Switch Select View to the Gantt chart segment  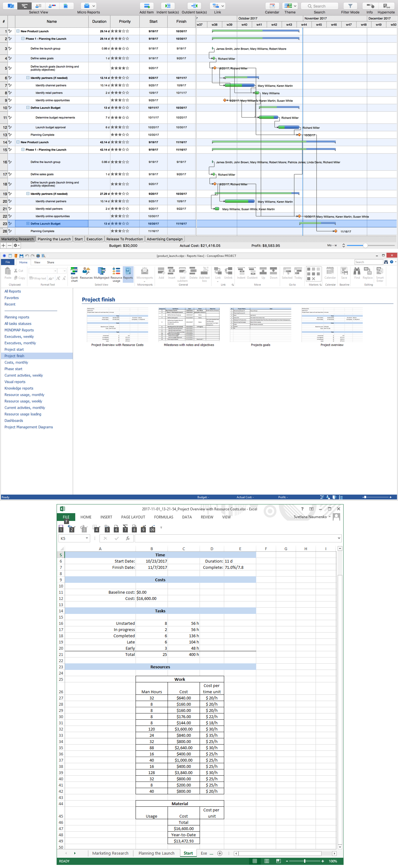click(25, 6)
